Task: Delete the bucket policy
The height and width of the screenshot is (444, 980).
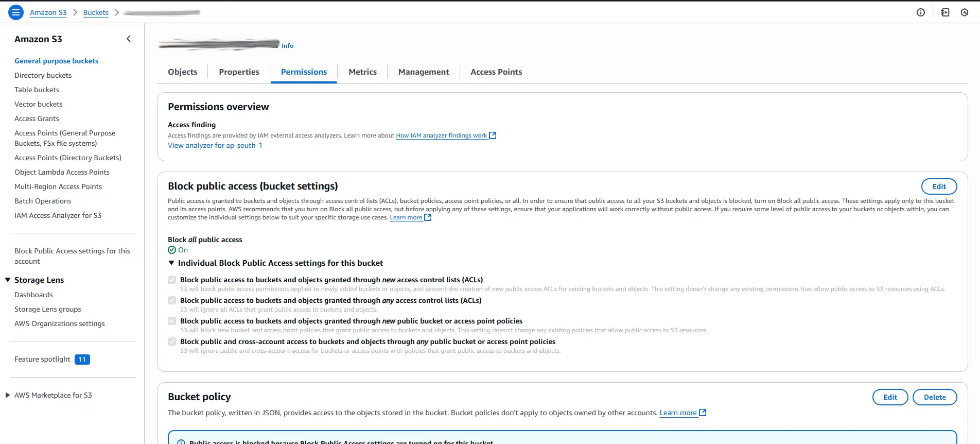Action: click(935, 397)
